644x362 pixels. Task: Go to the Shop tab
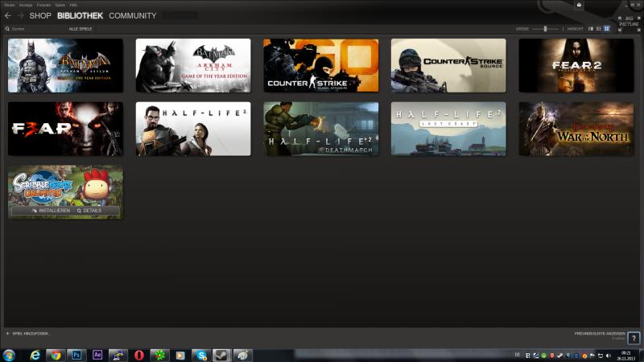point(40,15)
